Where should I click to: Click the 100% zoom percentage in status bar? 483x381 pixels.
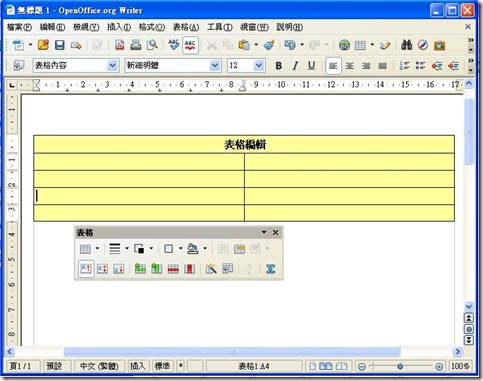click(460, 366)
